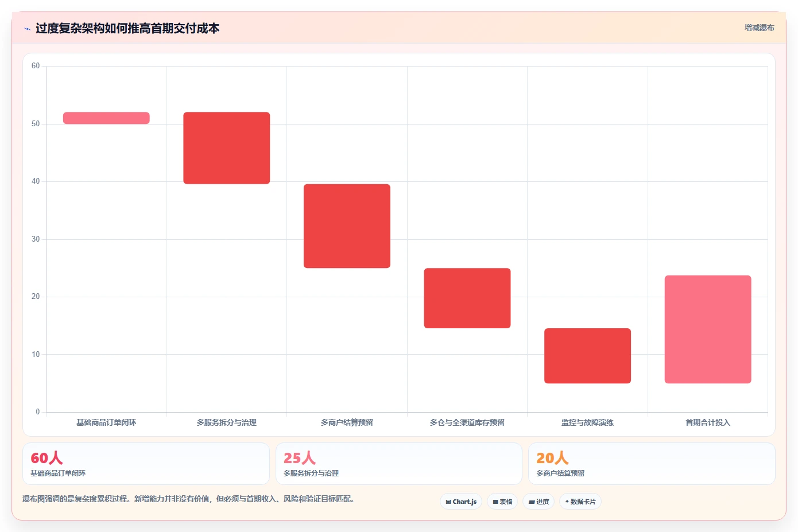Open the 20人 data card
Image resolution: width=798 pixels, height=532 pixels.
coord(652,464)
